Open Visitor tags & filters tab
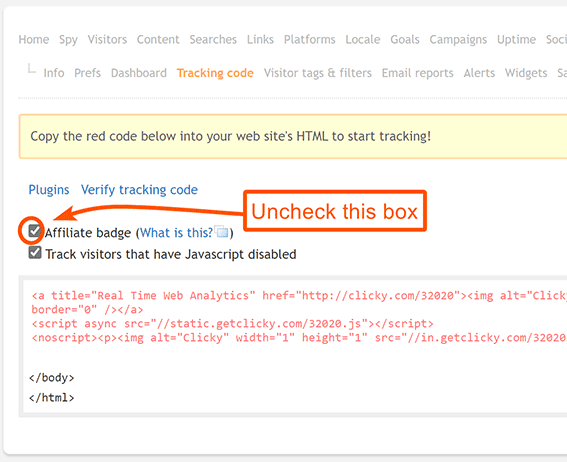567x462 pixels. click(x=318, y=73)
